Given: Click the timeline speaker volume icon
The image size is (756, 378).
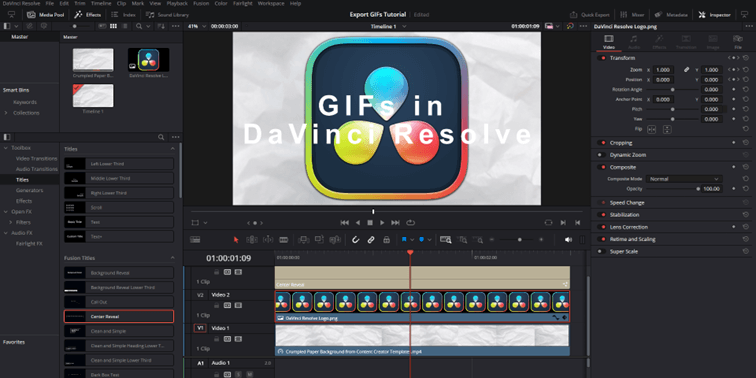Looking at the screenshot, I should point(568,240).
